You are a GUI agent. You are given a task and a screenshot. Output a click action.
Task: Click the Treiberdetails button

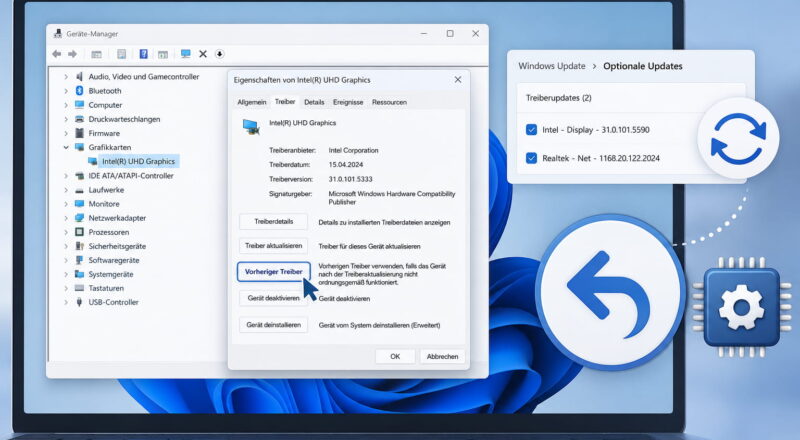(273, 222)
